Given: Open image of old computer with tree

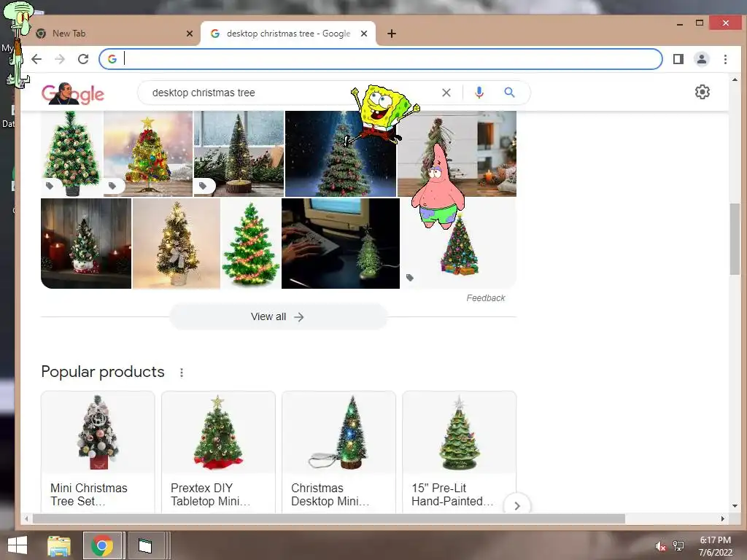Looking at the screenshot, I should point(341,244).
